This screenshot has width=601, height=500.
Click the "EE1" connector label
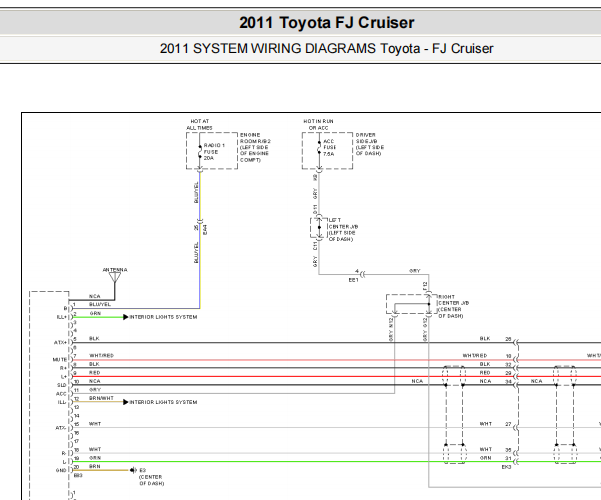[x=353, y=280]
